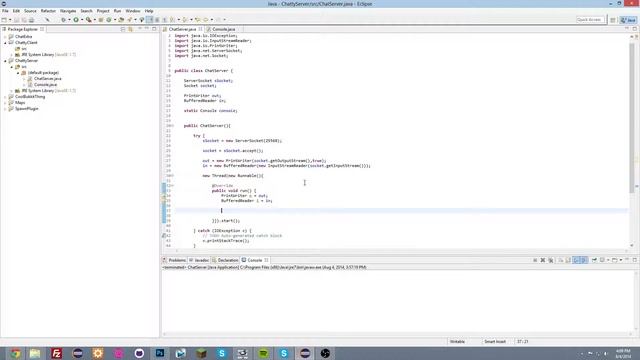Open the Navigate menu
This screenshot has width=640, height=360.
[68, 11]
